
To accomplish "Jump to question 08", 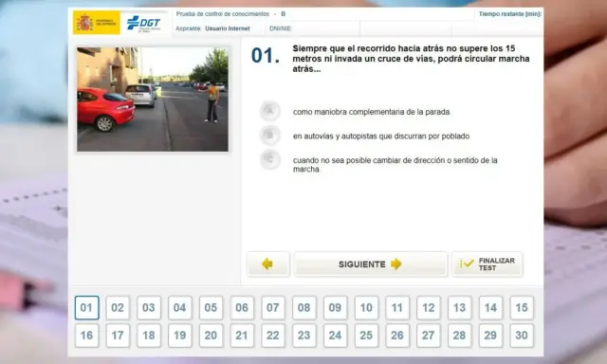I will click(x=304, y=307).
